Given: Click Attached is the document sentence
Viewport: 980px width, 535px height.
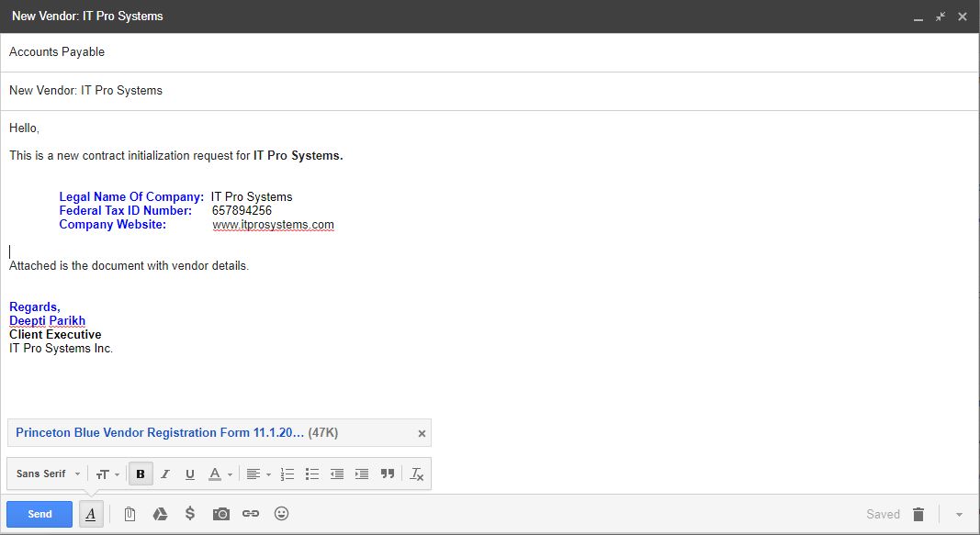Looking at the screenshot, I should click(129, 266).
